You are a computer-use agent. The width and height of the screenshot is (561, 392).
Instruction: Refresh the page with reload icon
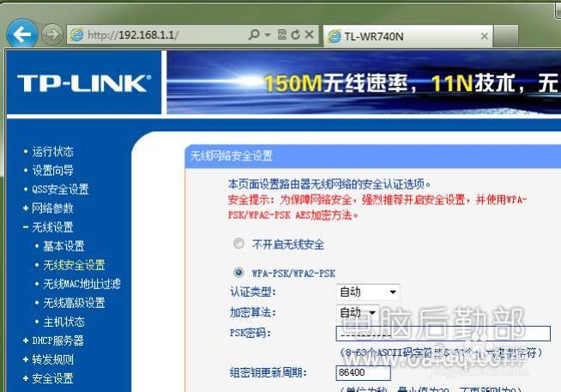(x=296, y=34)
